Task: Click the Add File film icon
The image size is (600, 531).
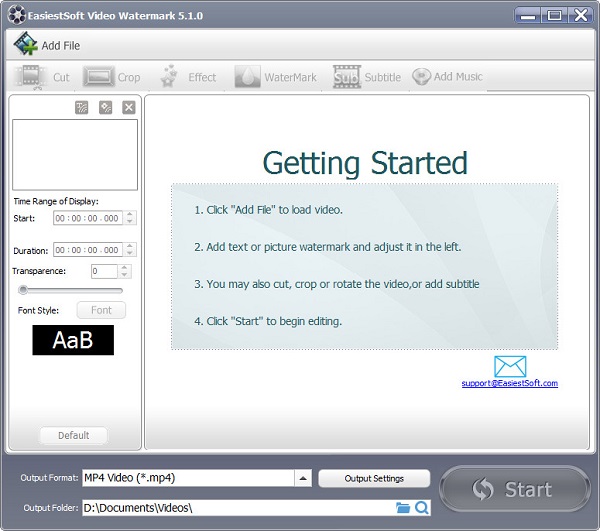Action: tap(25, 44)
